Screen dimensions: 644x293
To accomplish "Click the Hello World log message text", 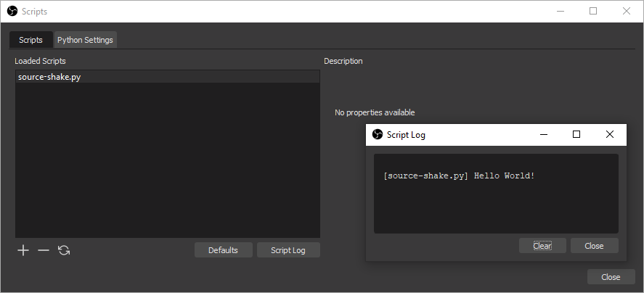I will tap(459, 176).
